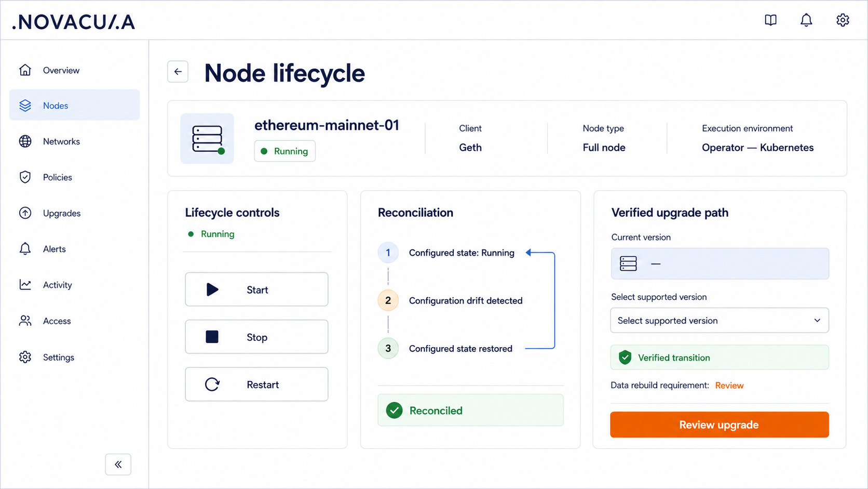This screenshot has width=868, height=489.
Task: Click the Settings gear icon in sidebar
Action: [x=25, y=357]
